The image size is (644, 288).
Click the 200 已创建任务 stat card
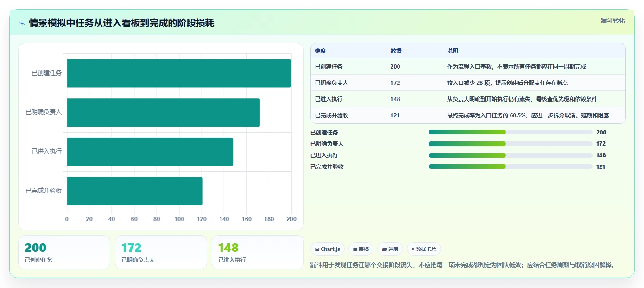tap(64, 252)
